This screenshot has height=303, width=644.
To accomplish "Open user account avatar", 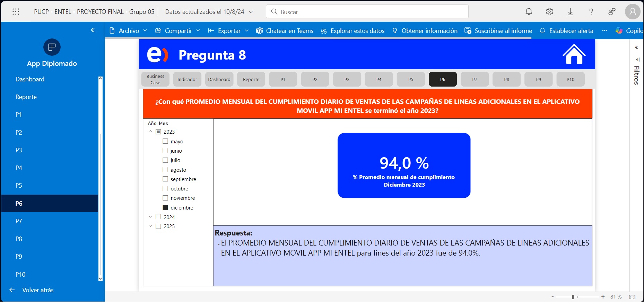I will pos(633,11).
